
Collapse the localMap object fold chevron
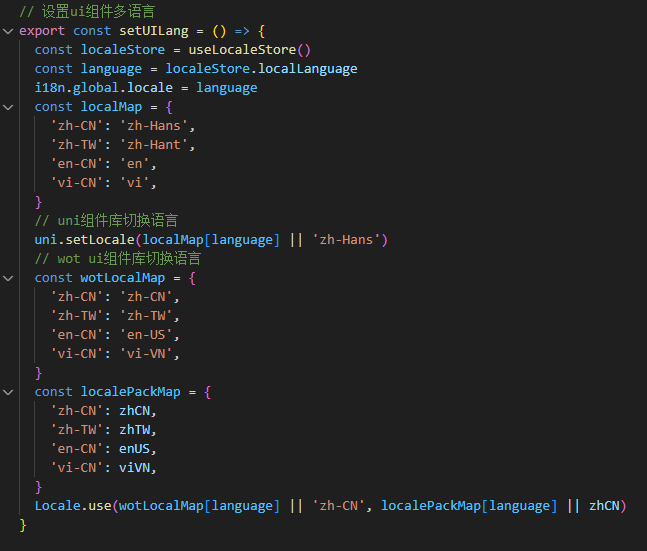click(8, 107)
